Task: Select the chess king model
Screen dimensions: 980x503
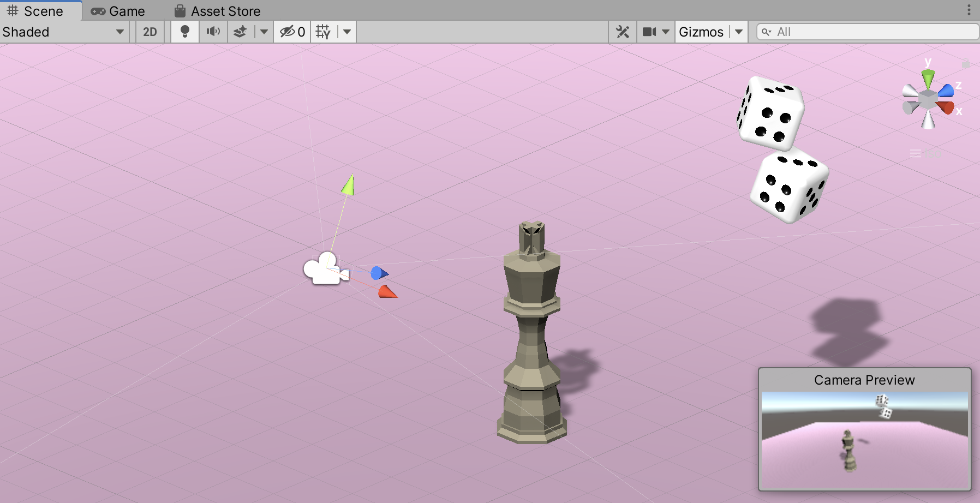Action: pos(531,333)
